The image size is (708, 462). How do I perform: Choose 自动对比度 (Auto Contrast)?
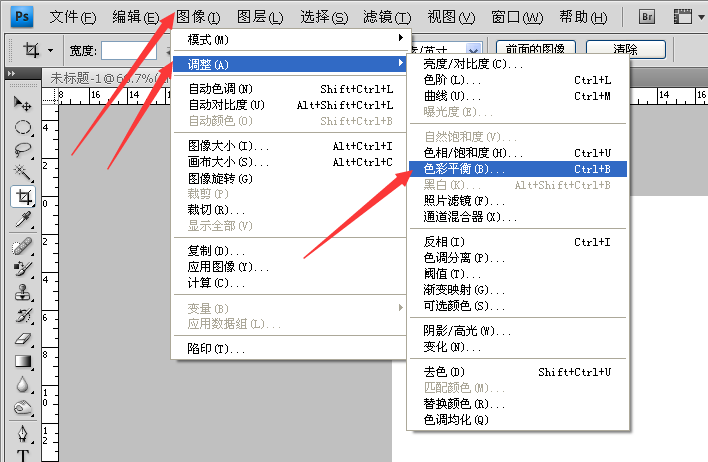[289, 105]
